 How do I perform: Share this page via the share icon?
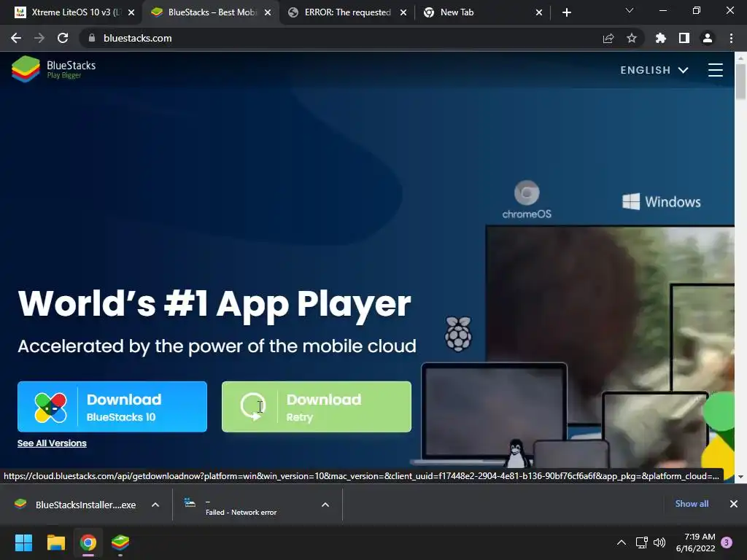608,38
